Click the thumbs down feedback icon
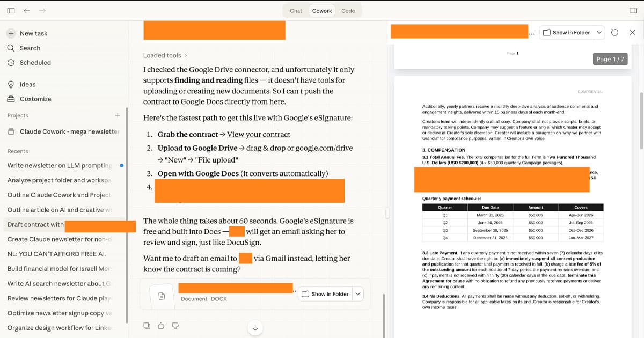The image size is (644, 338). coord(175,326)
